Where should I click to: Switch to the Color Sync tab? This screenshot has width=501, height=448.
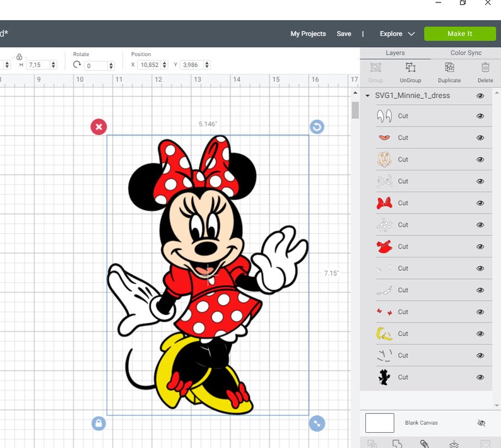(x=466, y=53)
